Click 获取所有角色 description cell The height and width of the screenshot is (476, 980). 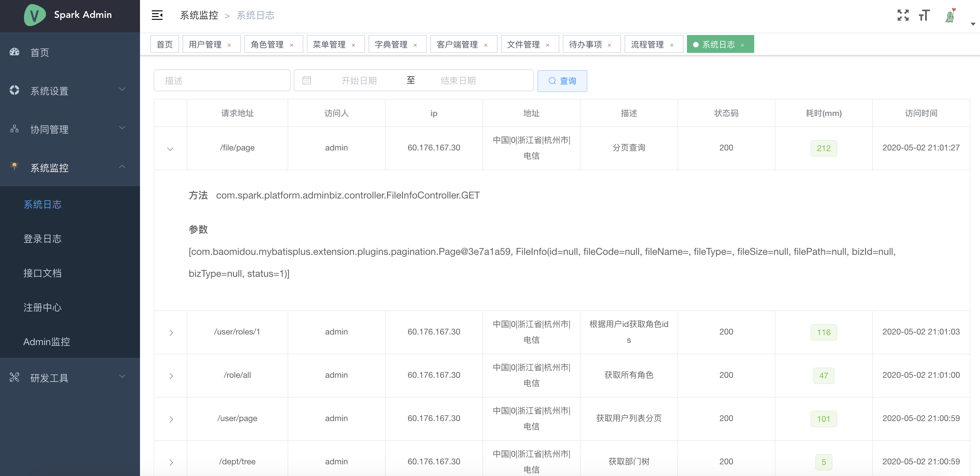pos(629,375)
